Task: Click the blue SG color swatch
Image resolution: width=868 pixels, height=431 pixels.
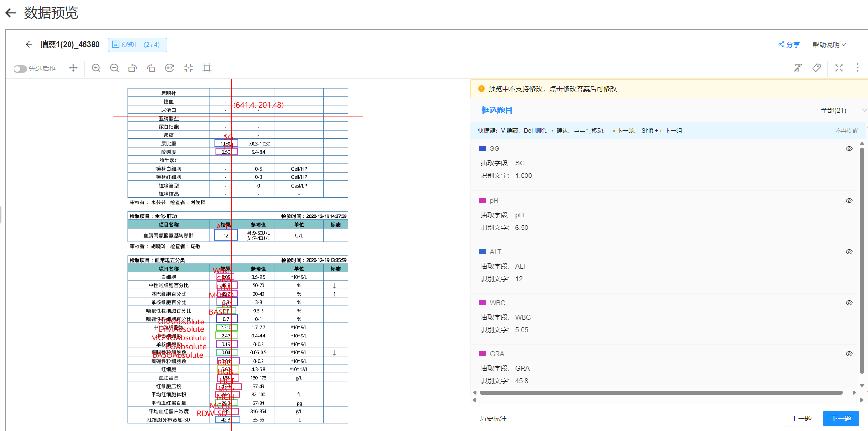Action: click(482, 148)
